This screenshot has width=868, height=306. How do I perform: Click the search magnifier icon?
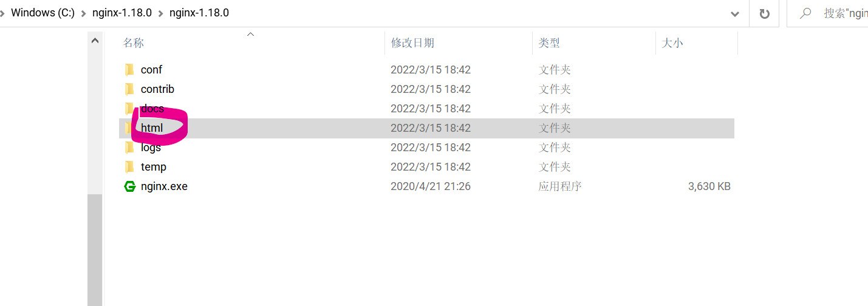point(806,13)
